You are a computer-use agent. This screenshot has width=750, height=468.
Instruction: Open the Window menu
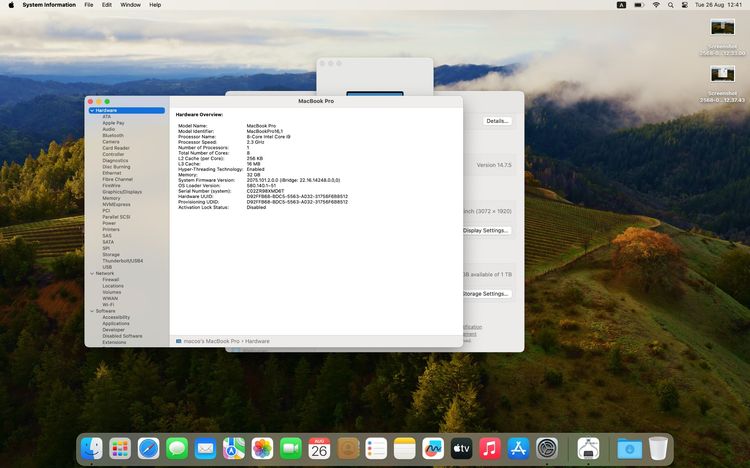(130, 5)
